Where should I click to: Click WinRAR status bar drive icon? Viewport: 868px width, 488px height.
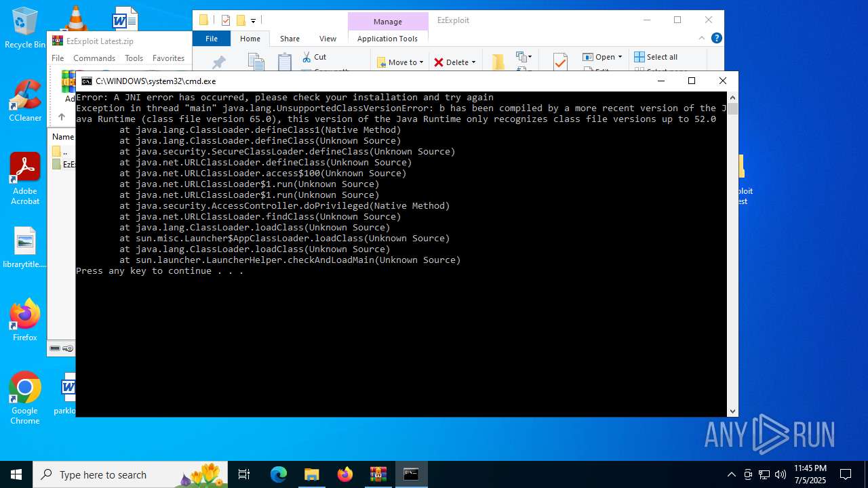point(55,348)
